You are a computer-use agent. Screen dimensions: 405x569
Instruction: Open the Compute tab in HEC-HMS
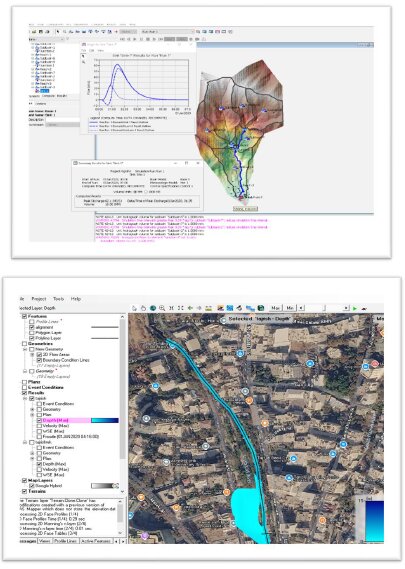click(x=48, y=96)
